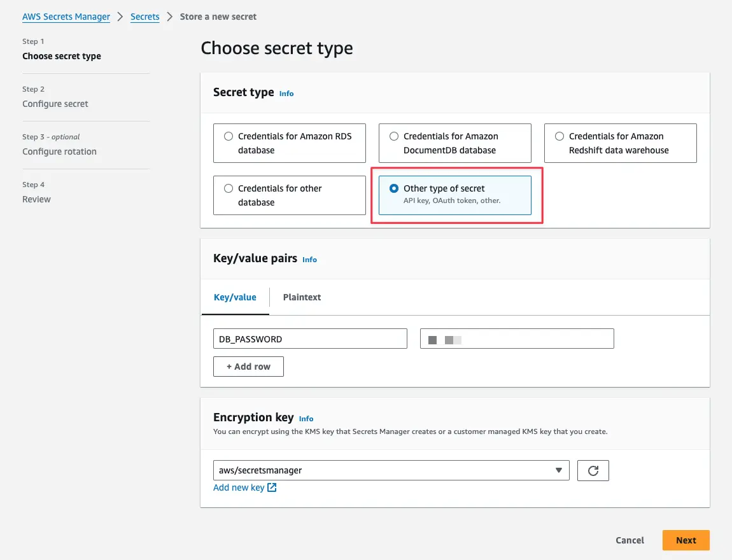
Task: Click Review step in sidebar
Action: [x=36, y=199]
